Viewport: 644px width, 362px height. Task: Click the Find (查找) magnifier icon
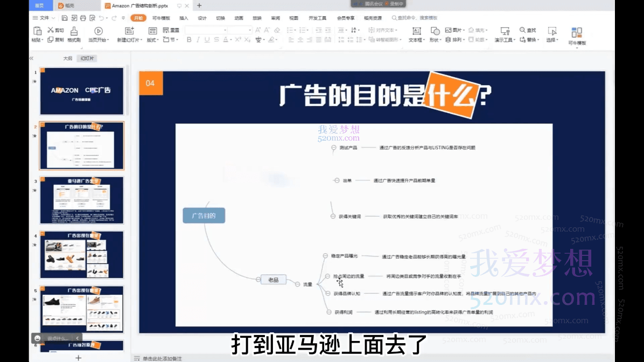pos(523,30)
